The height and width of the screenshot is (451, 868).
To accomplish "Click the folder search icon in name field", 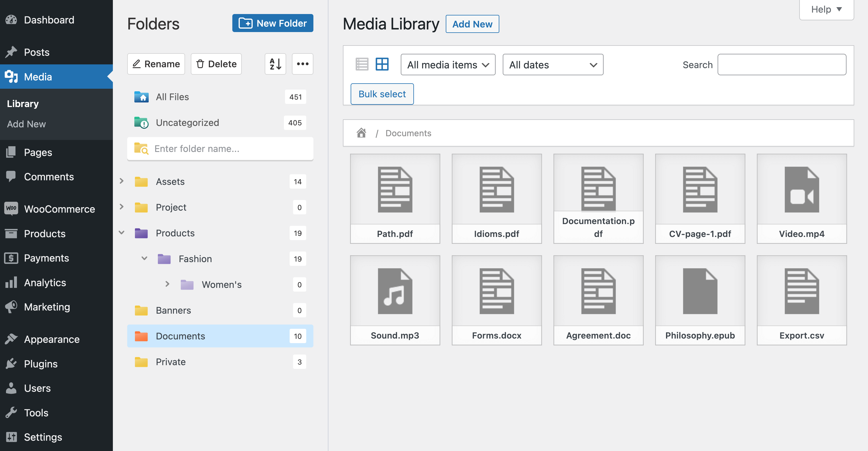I will coord(141,149).
